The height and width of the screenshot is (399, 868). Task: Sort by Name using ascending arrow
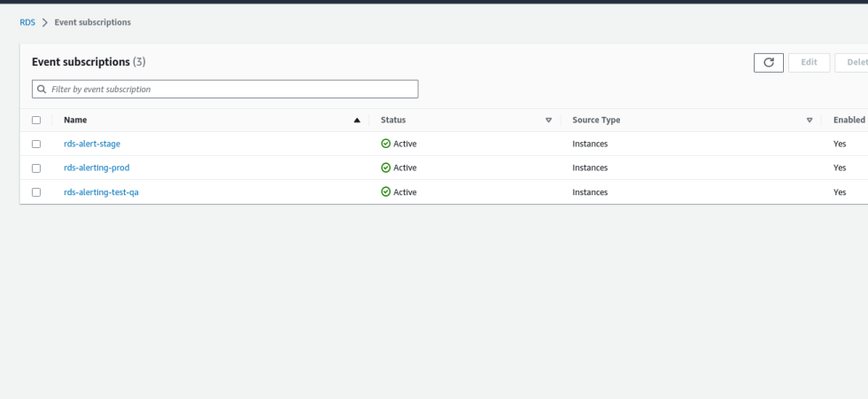pyautogui.click(x=357, y=121)
